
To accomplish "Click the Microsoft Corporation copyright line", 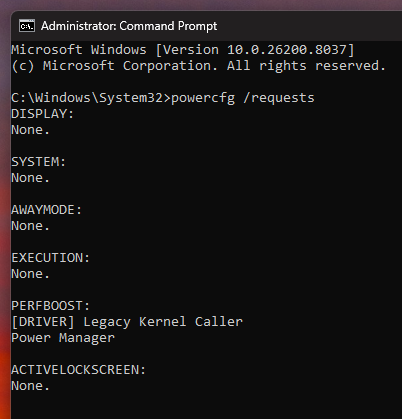I will (x=198, y=66).
